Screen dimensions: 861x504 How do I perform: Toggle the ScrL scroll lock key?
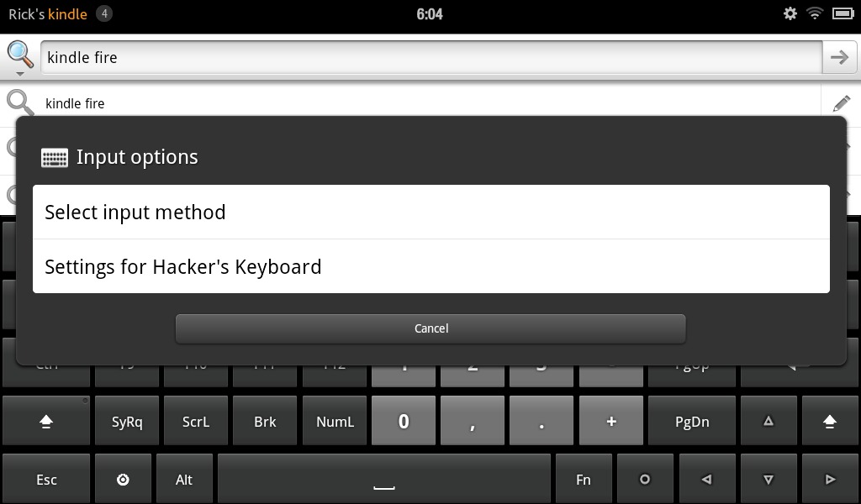195,421
